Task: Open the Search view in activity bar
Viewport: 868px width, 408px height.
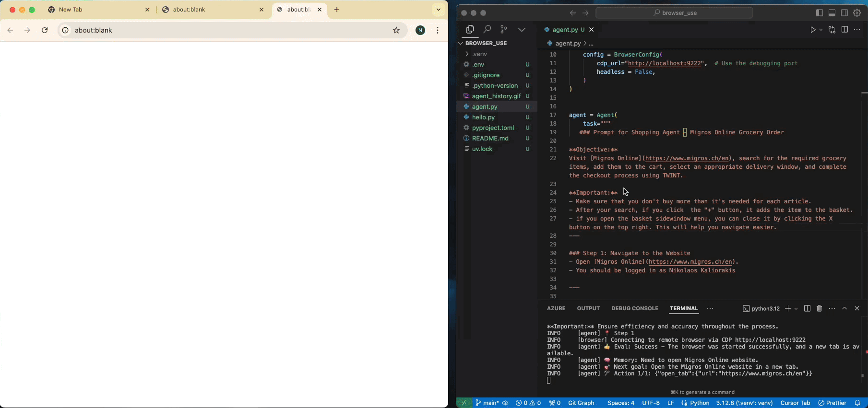Action: coord(487,30)
